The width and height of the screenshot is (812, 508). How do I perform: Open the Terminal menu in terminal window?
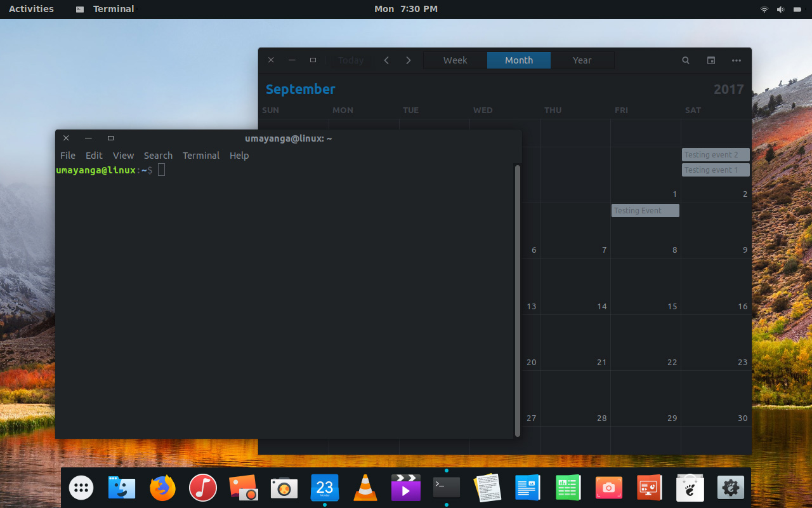pos(201,156)
